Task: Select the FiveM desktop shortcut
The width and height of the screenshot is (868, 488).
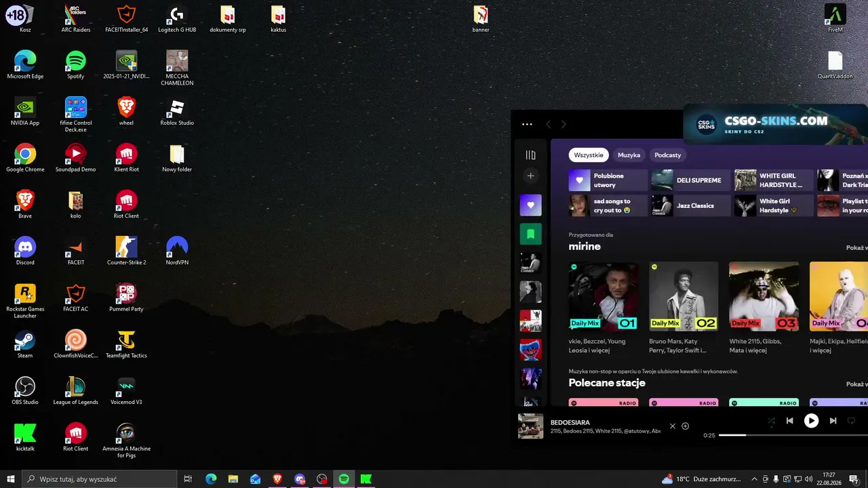Action: click(835, 19)
